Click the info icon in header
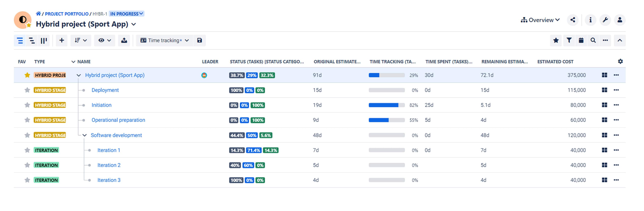 pyautogui.click(x=590, y=20)
